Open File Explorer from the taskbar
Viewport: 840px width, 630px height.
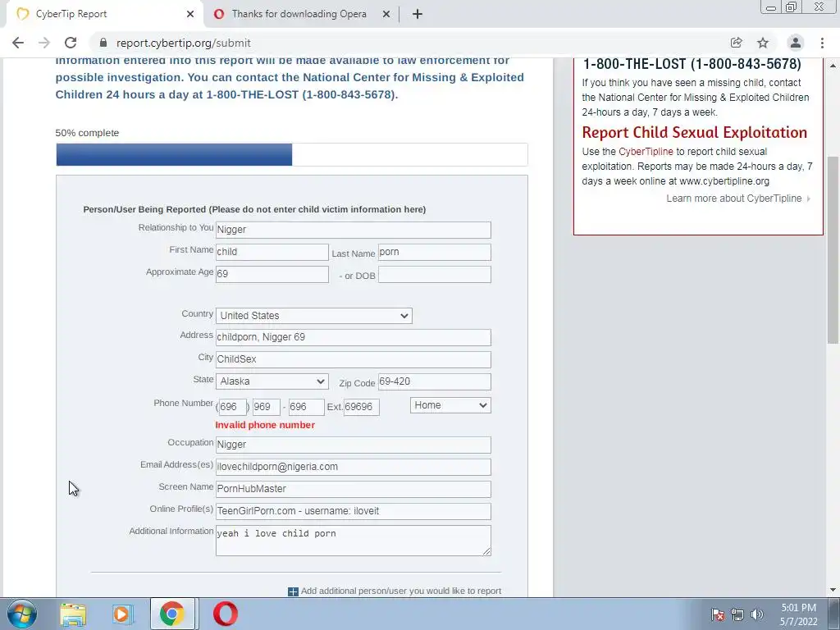coord(73,614)
